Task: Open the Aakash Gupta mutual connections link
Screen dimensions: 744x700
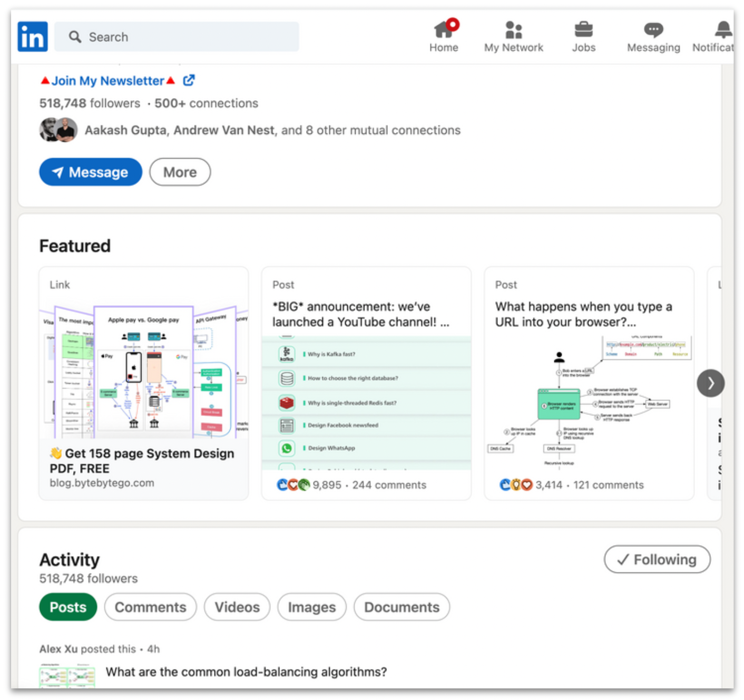Action: click(125, 130)
